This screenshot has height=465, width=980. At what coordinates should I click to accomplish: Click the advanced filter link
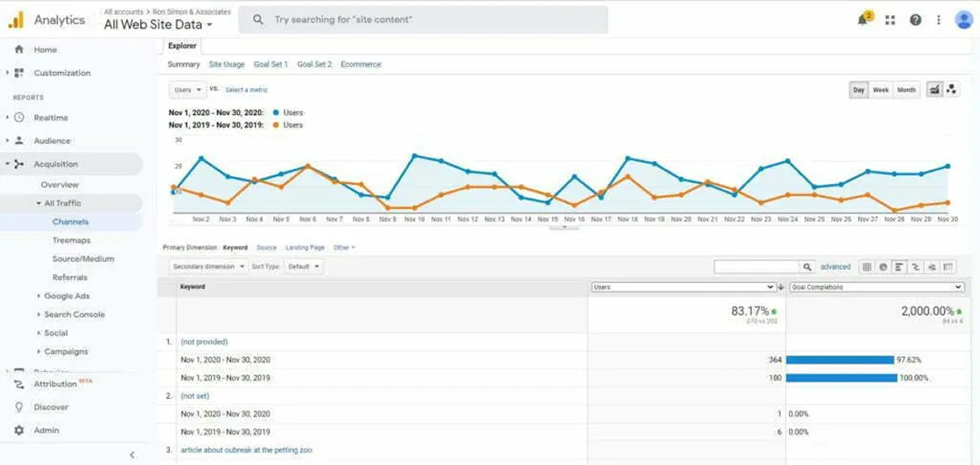[x=835, y=267]
